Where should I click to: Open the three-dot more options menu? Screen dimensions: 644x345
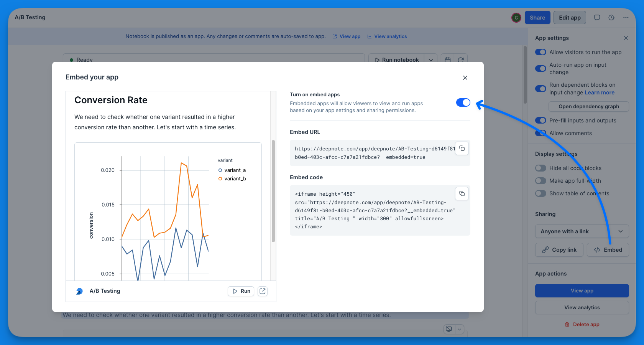click(626, 18)
